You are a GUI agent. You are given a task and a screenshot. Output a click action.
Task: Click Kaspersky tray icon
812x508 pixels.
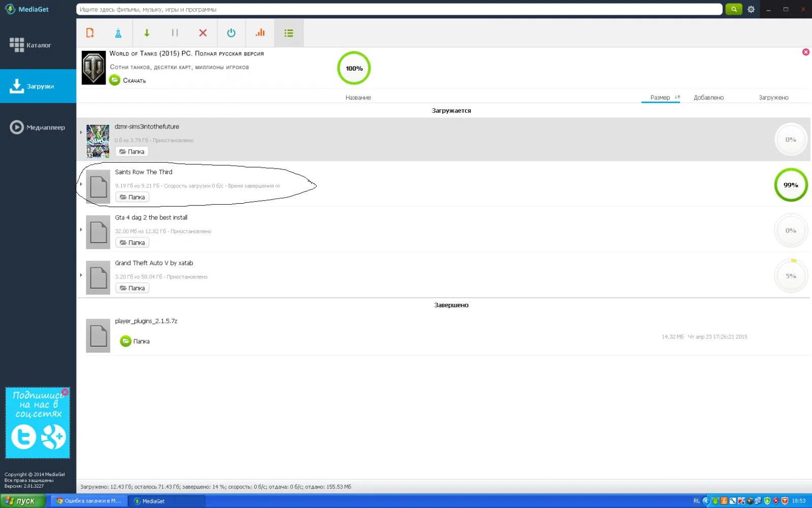click(741, 501)
